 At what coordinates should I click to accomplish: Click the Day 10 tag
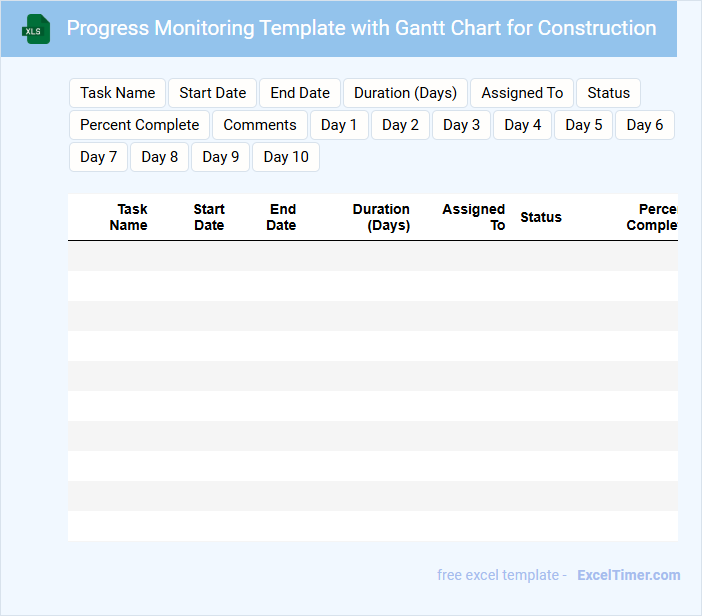pyautogui.click(x=286, y=157)
